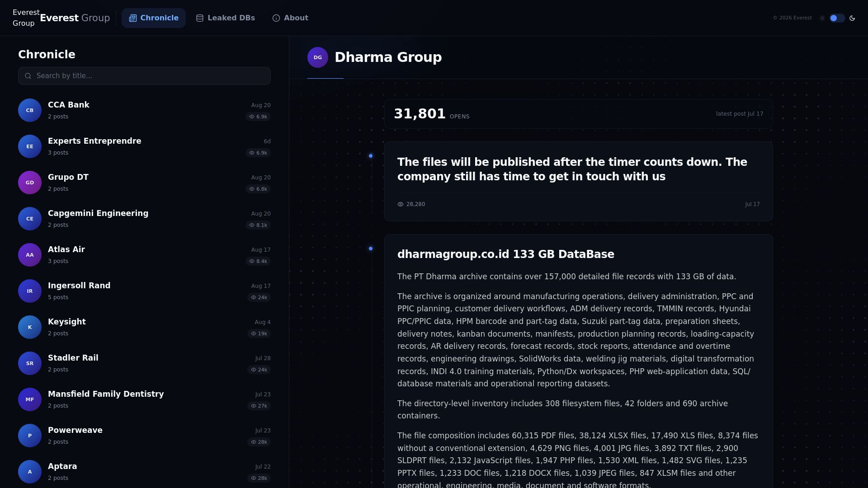Screen dimensions: 868x488
Task: Click the GD avatar for Grupo DT
Action: pos(30,183)
